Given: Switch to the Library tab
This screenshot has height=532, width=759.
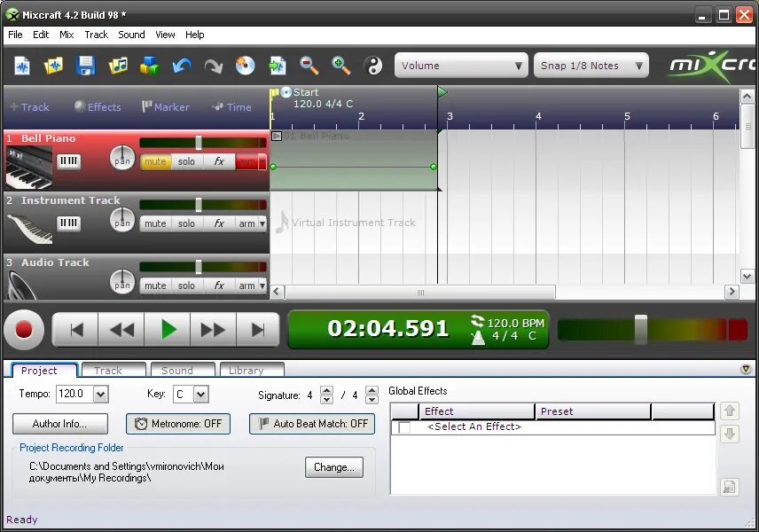Looking at the screenshot, I should (x=251, y=370).
